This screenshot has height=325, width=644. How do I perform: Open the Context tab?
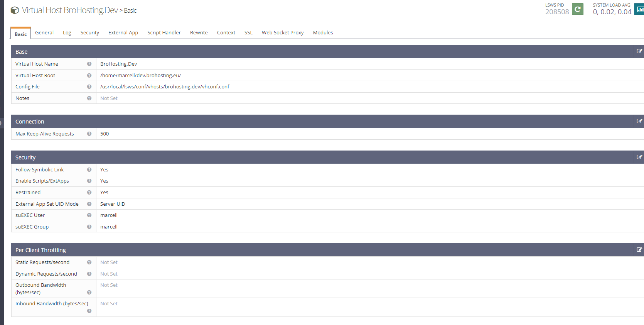pyautogui.click(x=226, y=33)
